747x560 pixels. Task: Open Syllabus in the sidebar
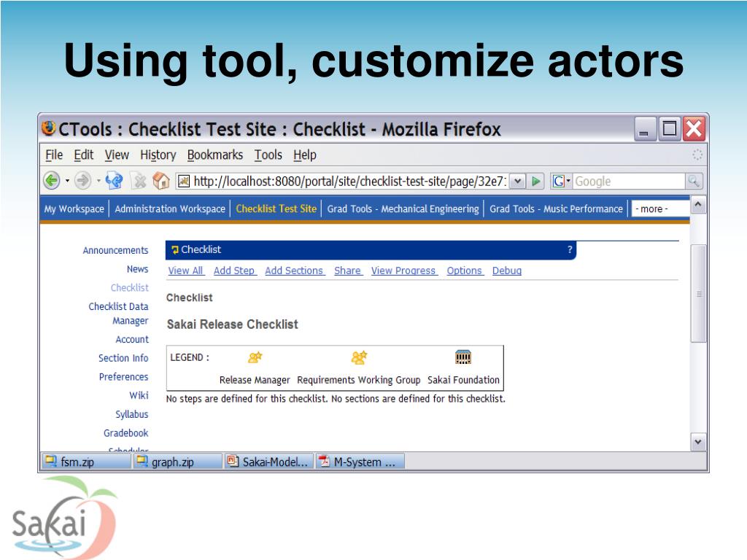click(131, 414)
